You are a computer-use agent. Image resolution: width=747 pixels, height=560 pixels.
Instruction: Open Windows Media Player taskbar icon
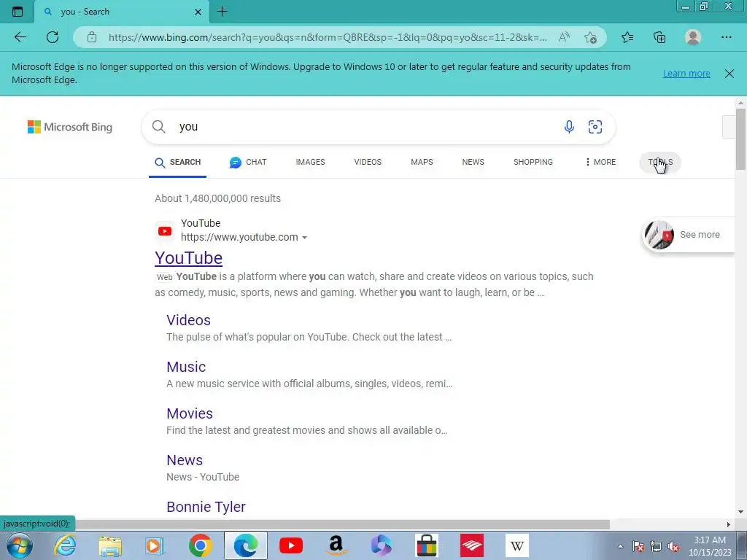coord(155,545)
